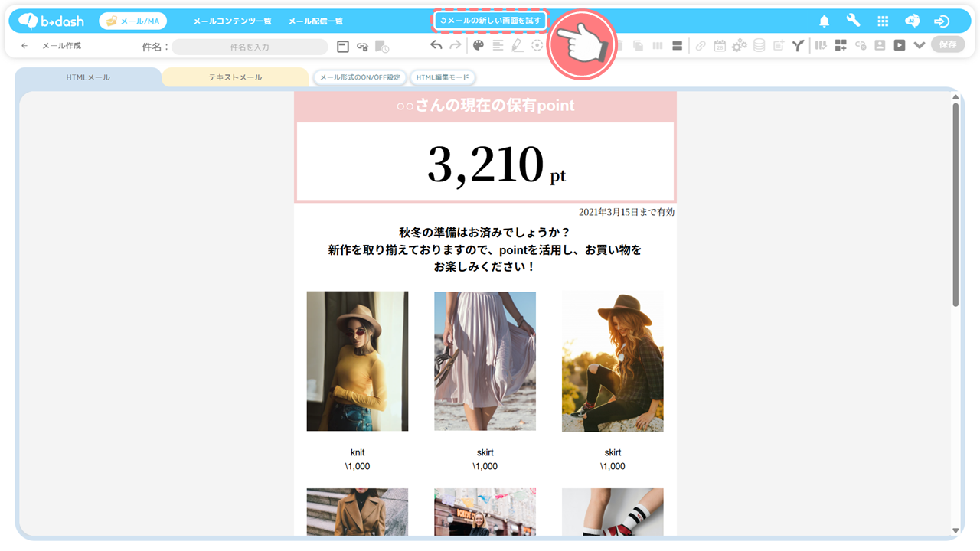The image size is (980, 551).
Task: Expand the toolbar chevron down arrow
Action: pos(920,45)
